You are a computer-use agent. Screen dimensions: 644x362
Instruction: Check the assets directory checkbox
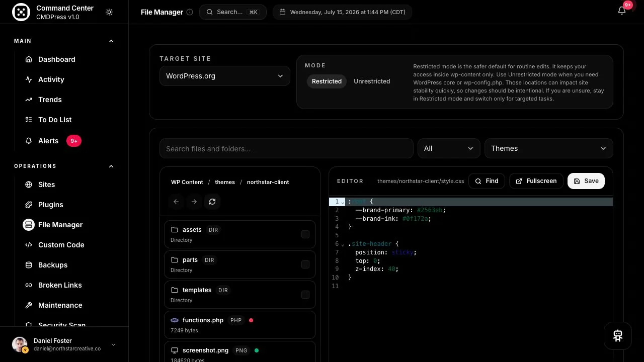point(305,234)
